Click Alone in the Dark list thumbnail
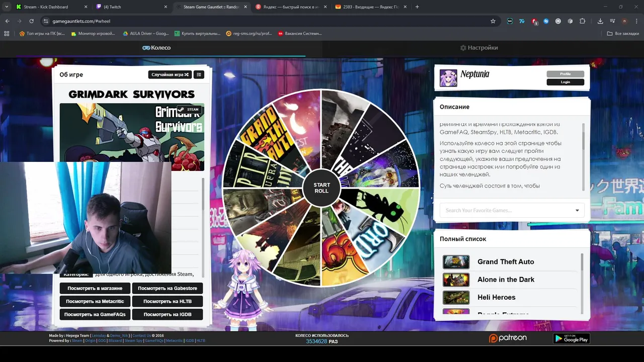 point(456,280)
